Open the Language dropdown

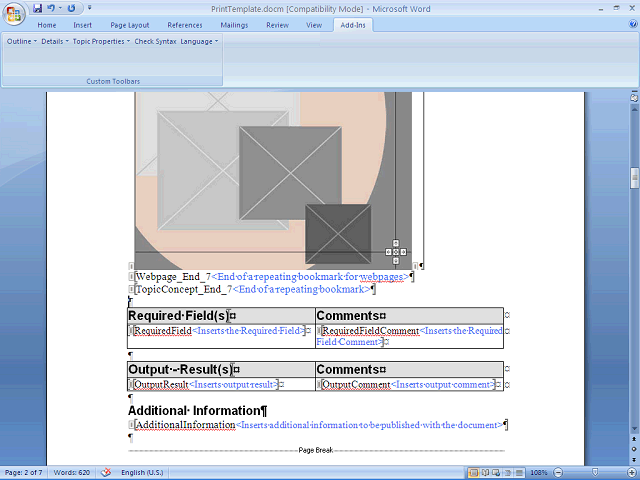(199, 41)
